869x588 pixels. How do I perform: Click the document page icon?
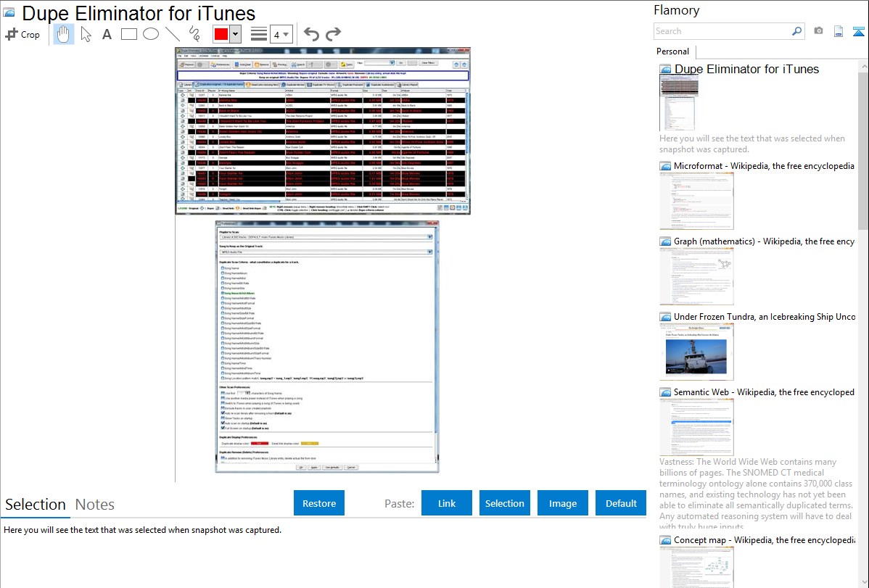point(839,31)
